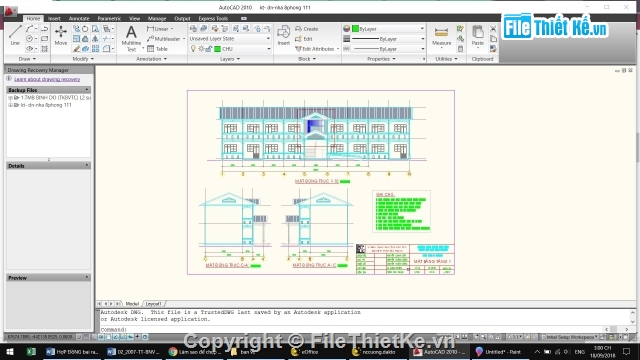Click the Layer Properties icon
This screenshot has width=640, height=360.
193,29
